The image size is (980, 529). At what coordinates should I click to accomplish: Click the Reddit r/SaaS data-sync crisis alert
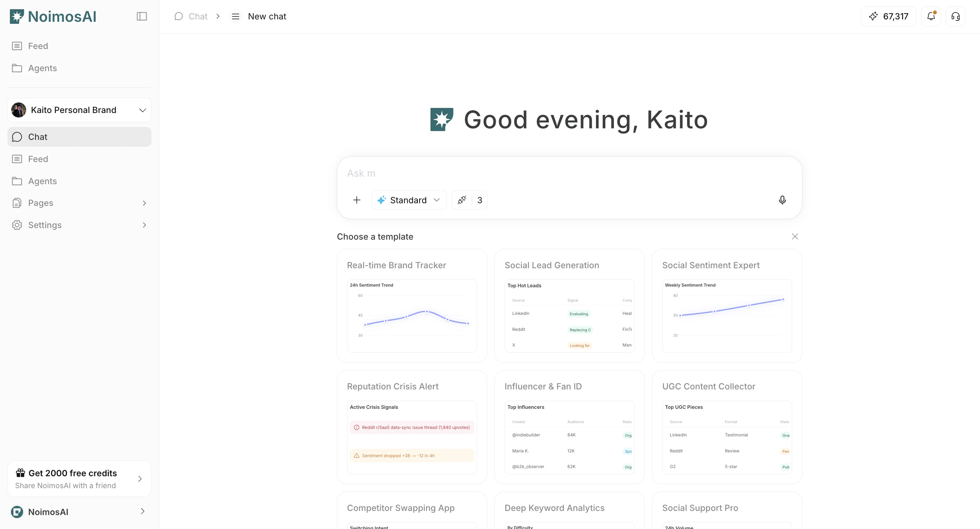tap(412, 427)
